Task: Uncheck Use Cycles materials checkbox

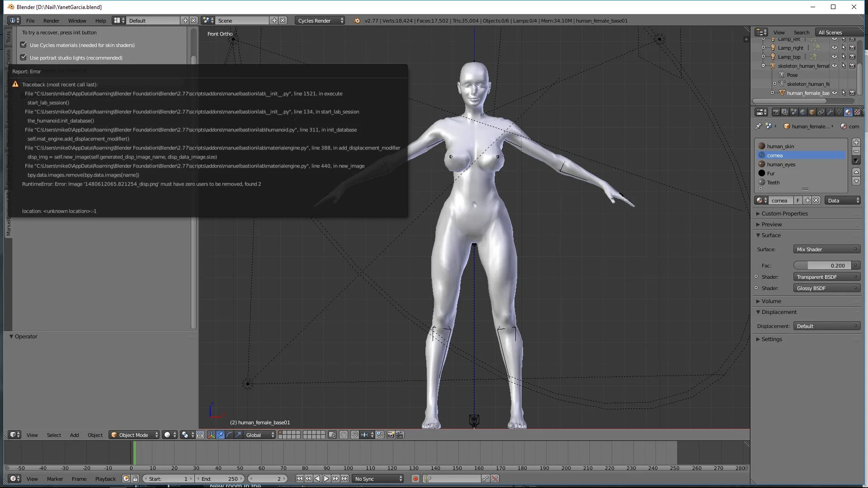Action: pos(24,45)
